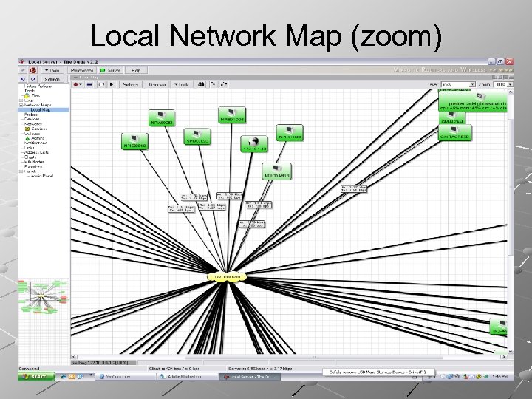Select the large device node showing cpu stats
Viewport: 532px width, 399px height.
click(x=473, y=100)
